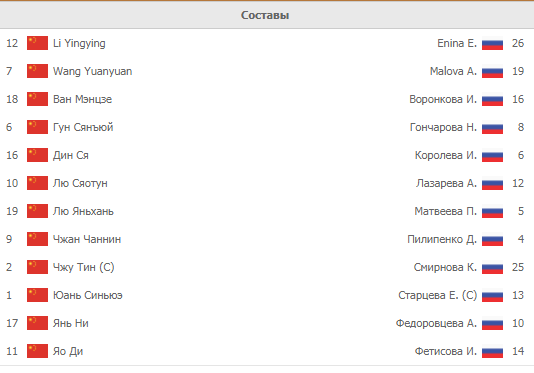This screenshot has height=373, width=534.
Task: Click China flag next to Li Yingying
Action: [37, 43]
